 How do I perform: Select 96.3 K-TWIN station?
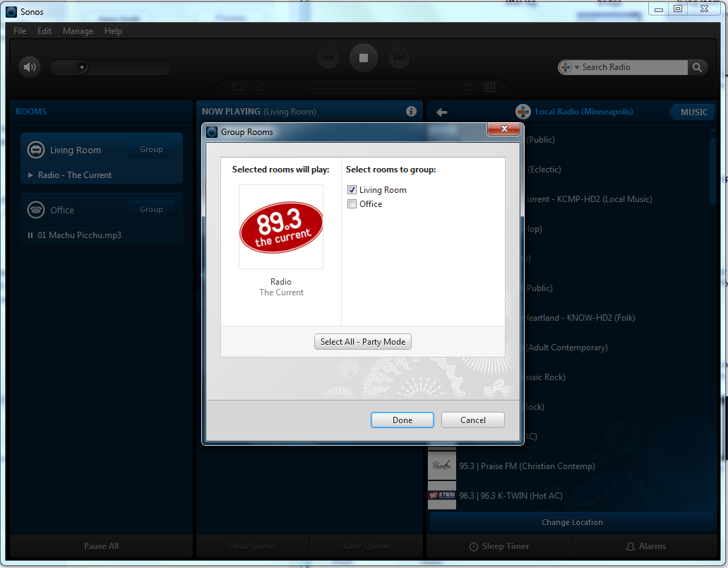(x=511, y=496)
